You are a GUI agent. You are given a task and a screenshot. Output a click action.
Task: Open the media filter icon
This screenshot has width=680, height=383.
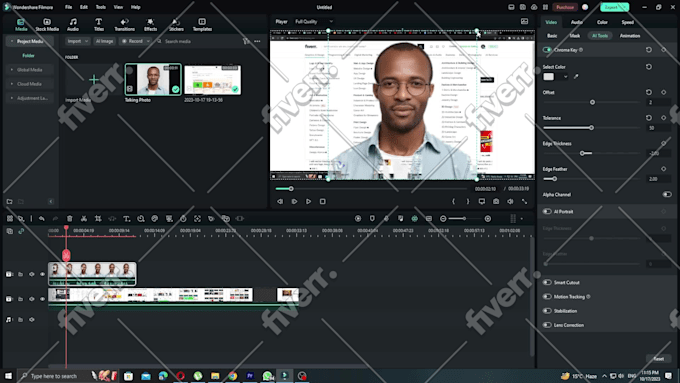coord(246,41)
